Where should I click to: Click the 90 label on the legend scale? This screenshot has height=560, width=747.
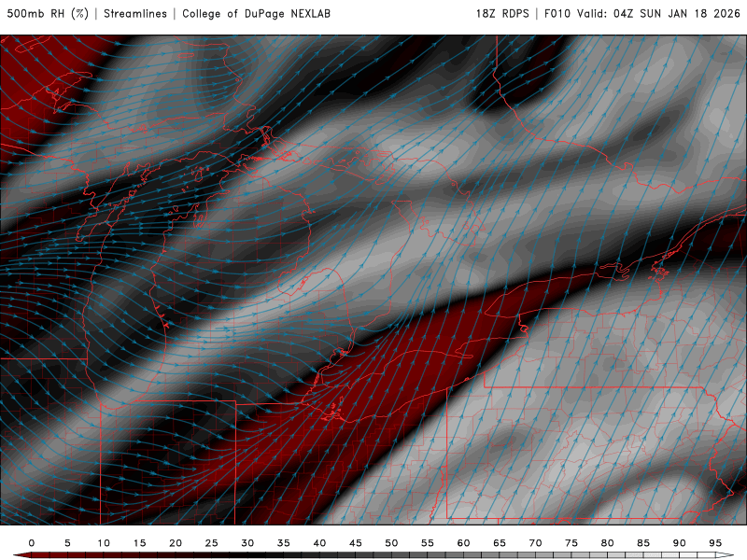pyautogui.click(x=680, y=543)
